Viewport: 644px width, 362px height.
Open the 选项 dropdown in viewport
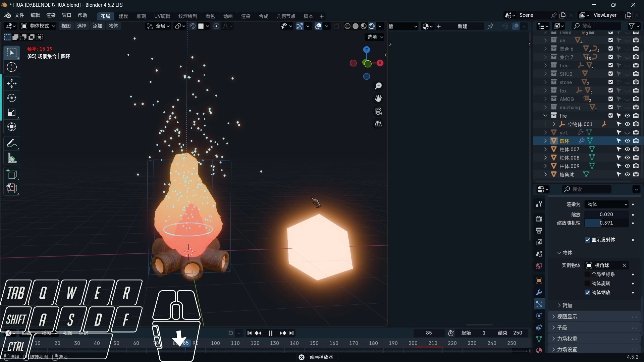375,37
